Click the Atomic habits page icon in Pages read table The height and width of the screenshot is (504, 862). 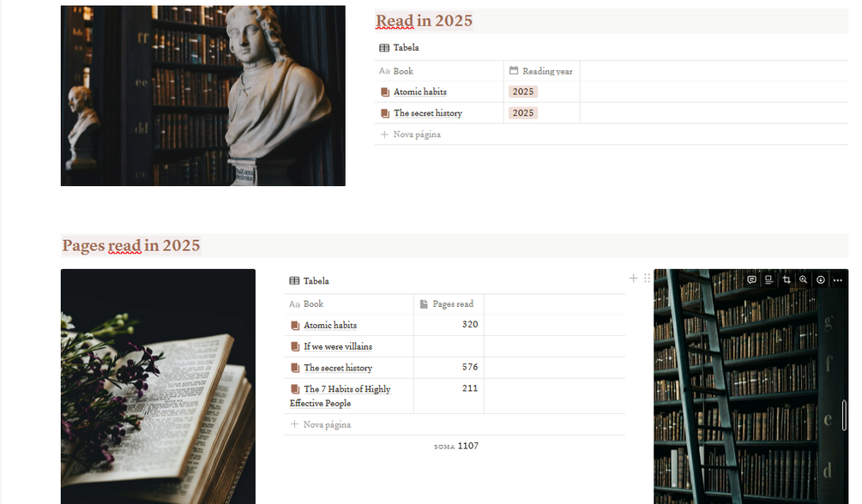(295, 326)
